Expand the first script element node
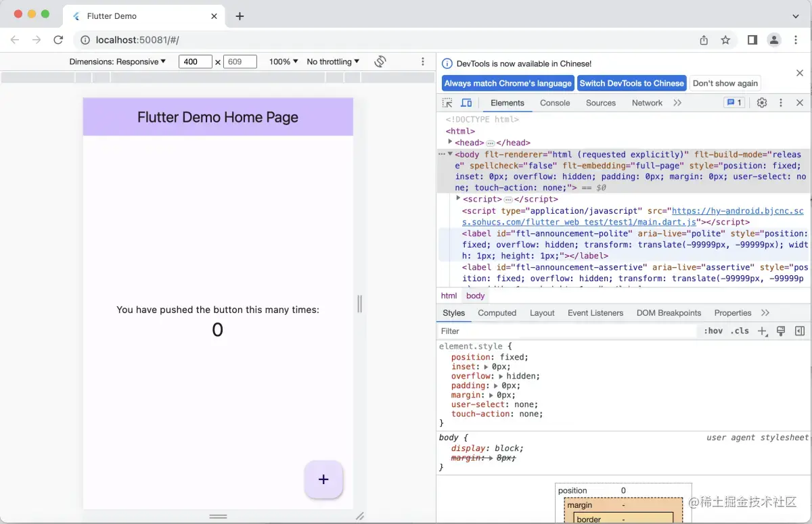Screen dimensions: 812x524 [458, 199]
